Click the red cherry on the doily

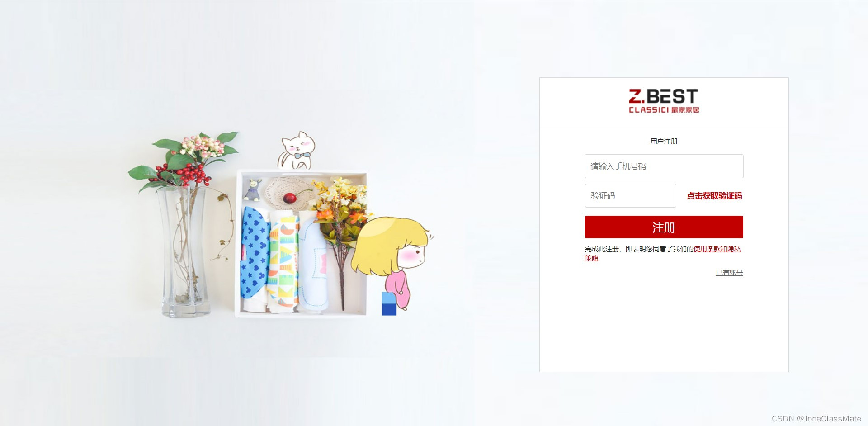tap(289, 198)
